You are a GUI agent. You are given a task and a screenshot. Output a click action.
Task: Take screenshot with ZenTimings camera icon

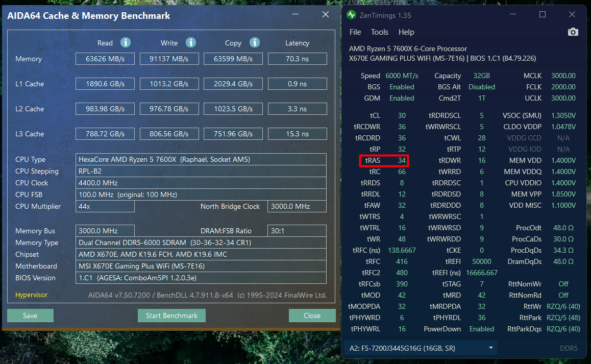point(573,32)
